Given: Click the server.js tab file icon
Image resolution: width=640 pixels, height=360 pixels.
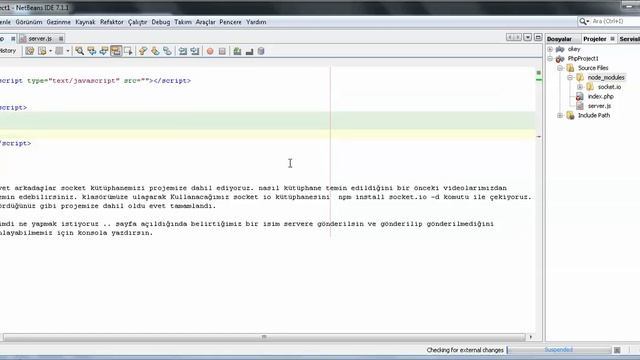Looking at the screenshot, I should tap(23, 39).
